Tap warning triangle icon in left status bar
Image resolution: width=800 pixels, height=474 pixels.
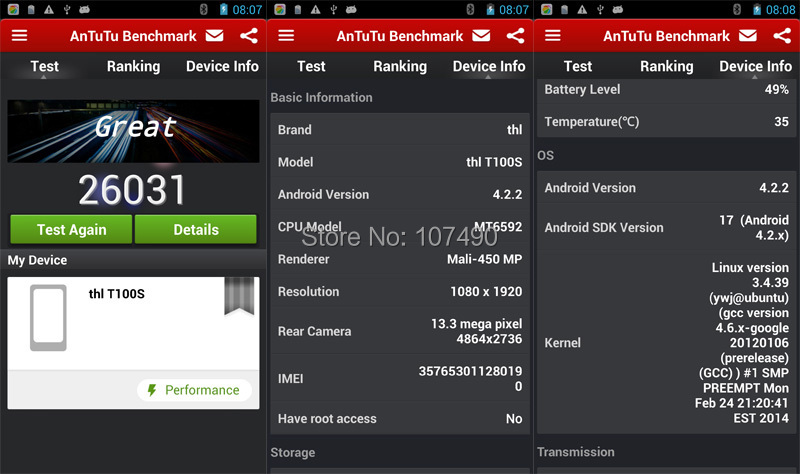point(49,9)
